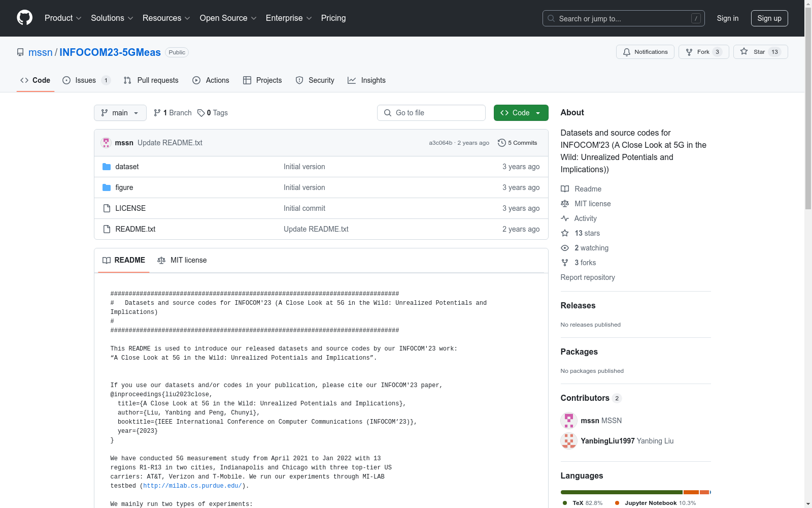
Task: Select the MIT license tab in file viewer
Action: [182, 260]
